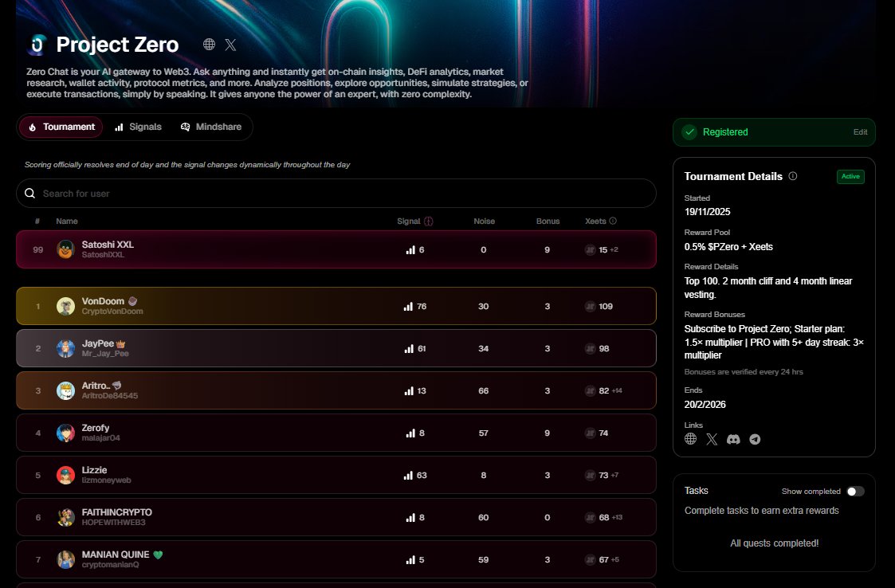
Task: Click the signal bars icon in Lizzie row
Action: [x=408, y=475]
